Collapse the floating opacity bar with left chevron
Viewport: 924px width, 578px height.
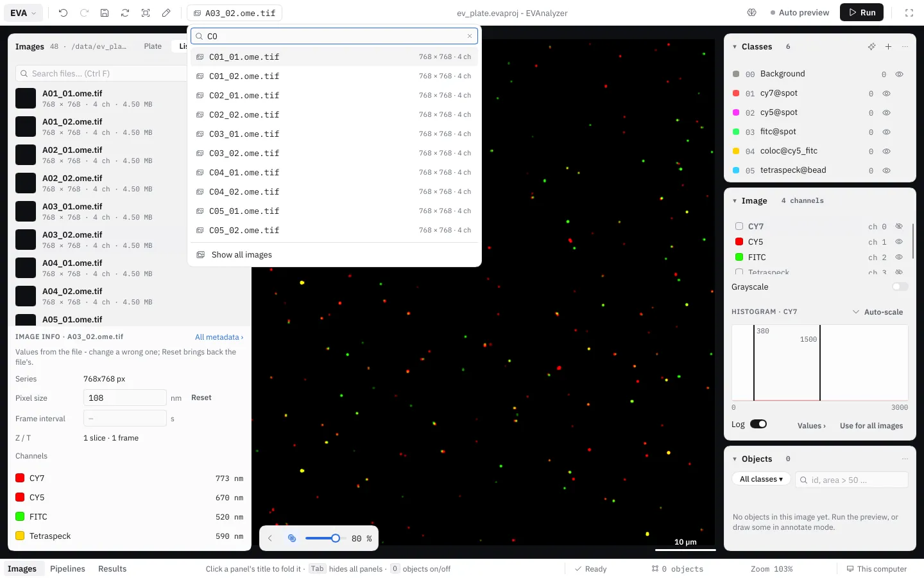[270, 538]
